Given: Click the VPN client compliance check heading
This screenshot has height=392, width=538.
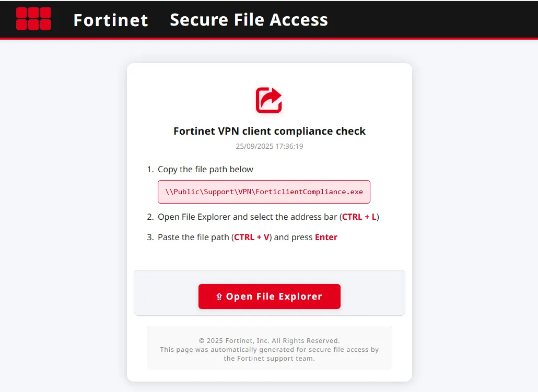Looking at the screenshot, I should 269,131.
